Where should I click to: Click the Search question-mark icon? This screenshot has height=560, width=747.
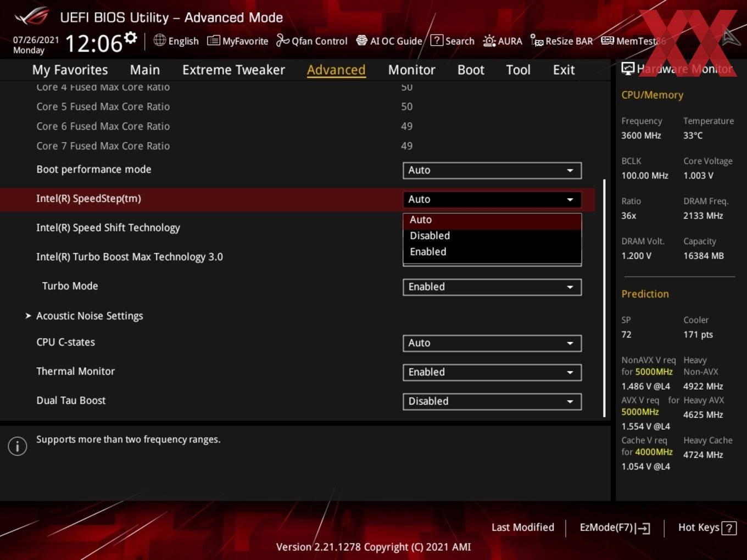point(437,40)
